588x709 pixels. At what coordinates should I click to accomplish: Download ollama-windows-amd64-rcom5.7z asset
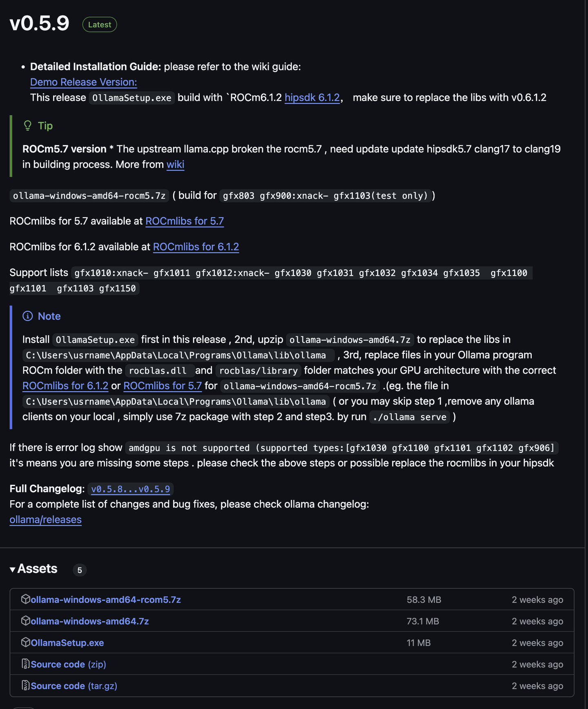tap(105, 600)
